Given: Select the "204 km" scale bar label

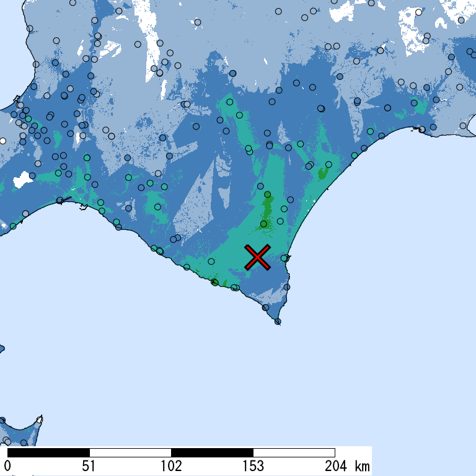Looking at the screenshot, I should pyautogui.click(x=347, y=466).
